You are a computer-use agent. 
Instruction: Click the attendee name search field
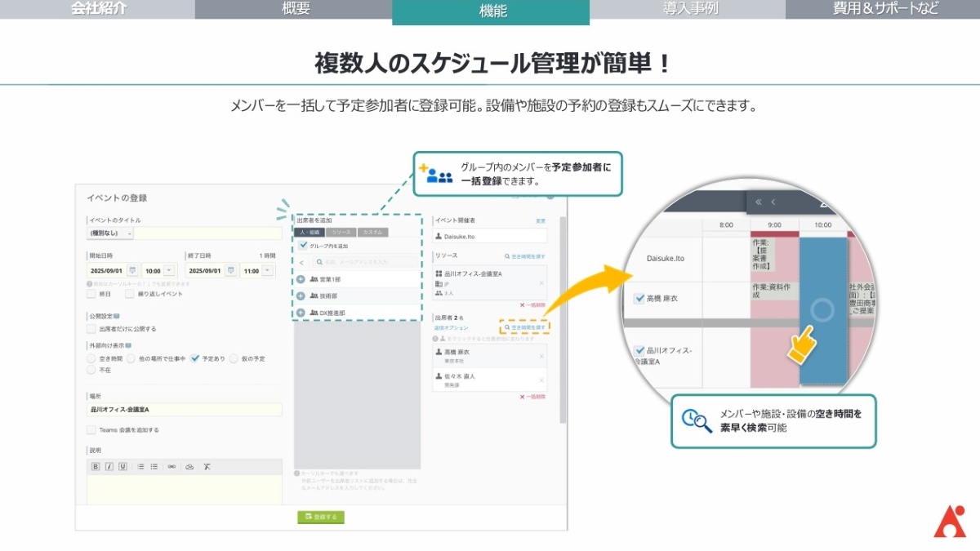point(366,262)
